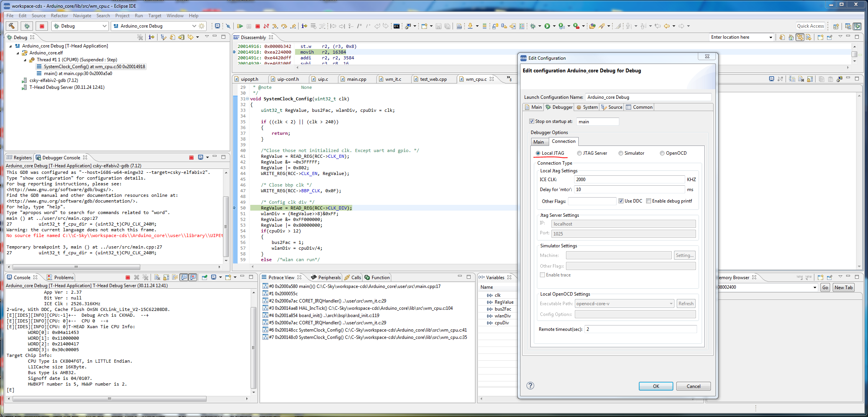Toggle the Use DDC checkbox
The width and height of the screenshot is (868, 417).
click(621, 201)
